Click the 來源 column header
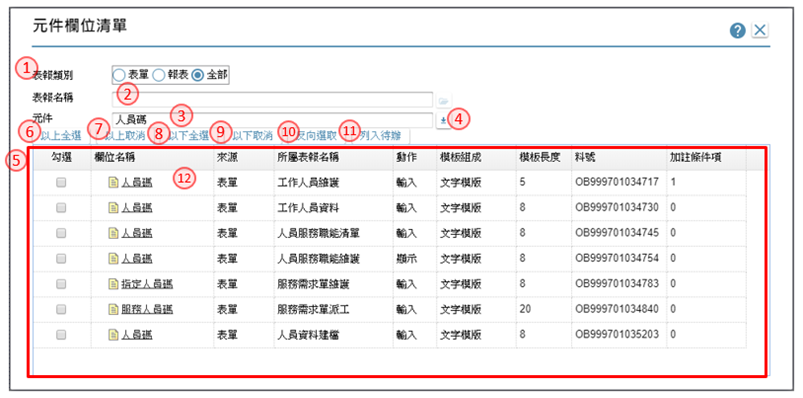 click(x=227, y=158)
